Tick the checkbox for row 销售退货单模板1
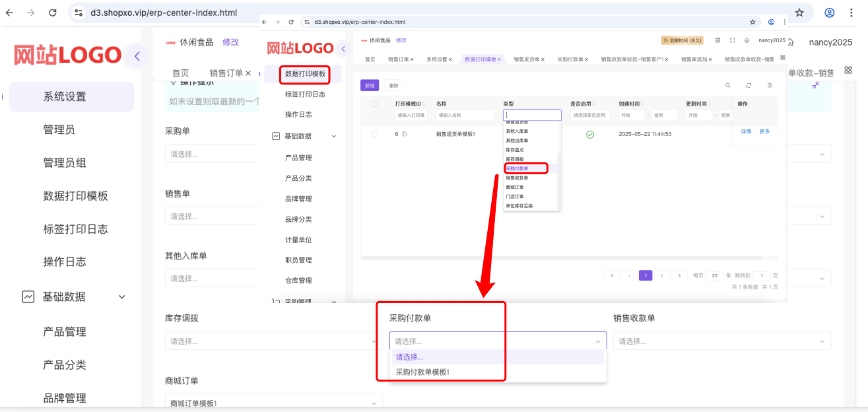This screenshot has width=868, height=412. 375,134
